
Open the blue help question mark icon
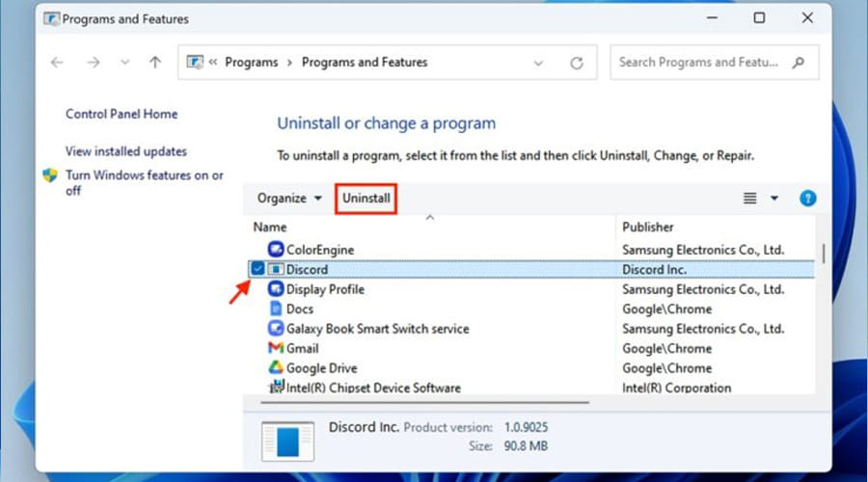pyautogui.click(x=808, y=199)
